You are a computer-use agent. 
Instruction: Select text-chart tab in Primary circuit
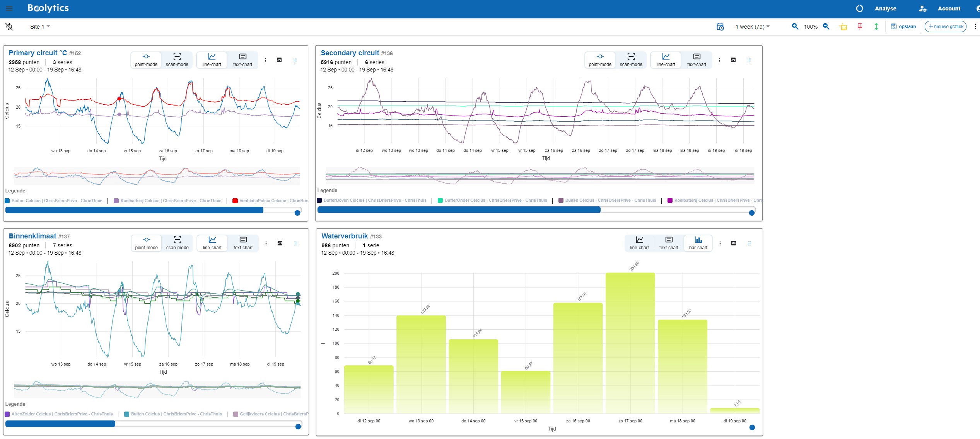point(242,60)
